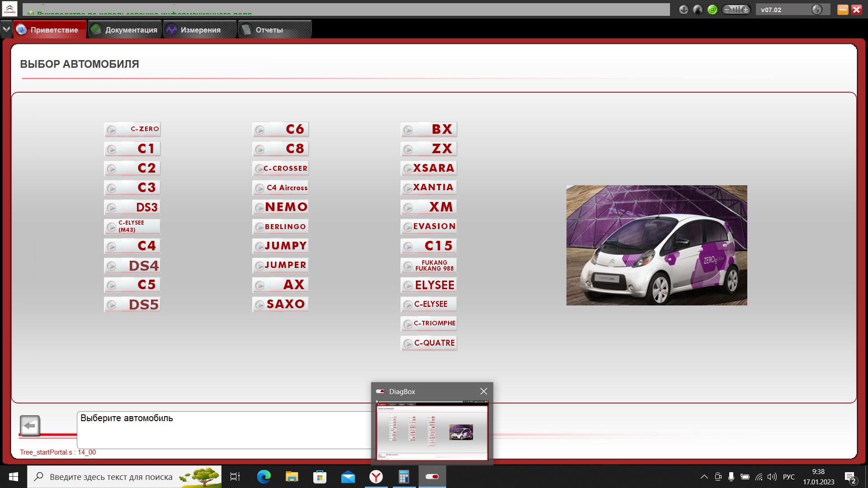
Task: Click the DiagBox taskbar preview thumbnail
Action: pos(432,432)
